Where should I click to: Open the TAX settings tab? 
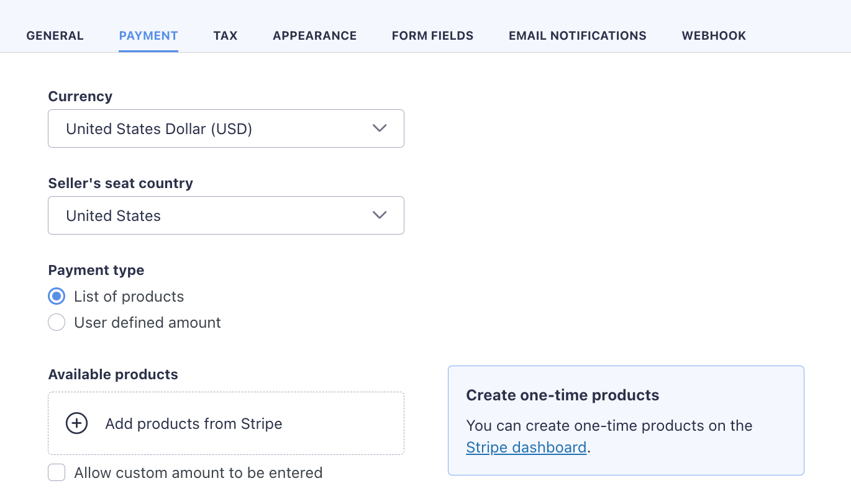[225, 35]
